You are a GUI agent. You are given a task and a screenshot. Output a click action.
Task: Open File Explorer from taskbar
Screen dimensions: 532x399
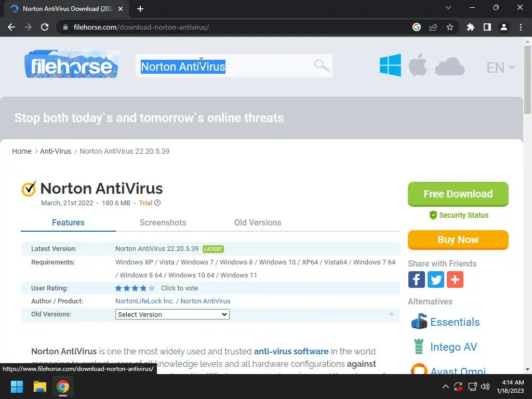click(x=39, y=387)
